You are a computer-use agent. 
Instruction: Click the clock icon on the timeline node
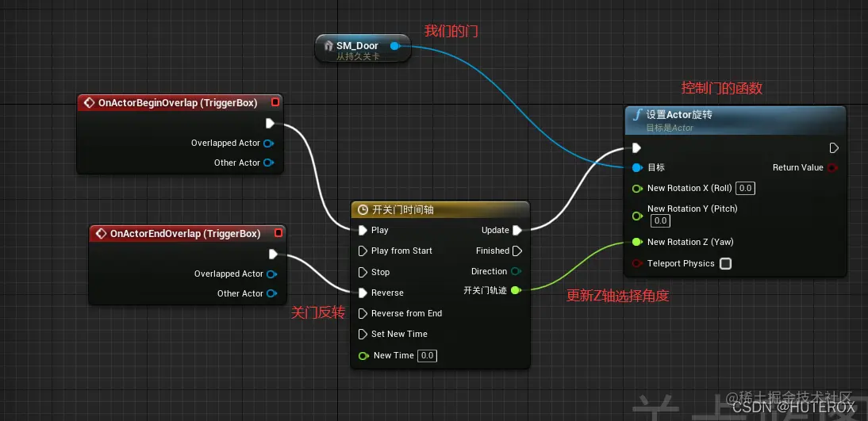363,209
